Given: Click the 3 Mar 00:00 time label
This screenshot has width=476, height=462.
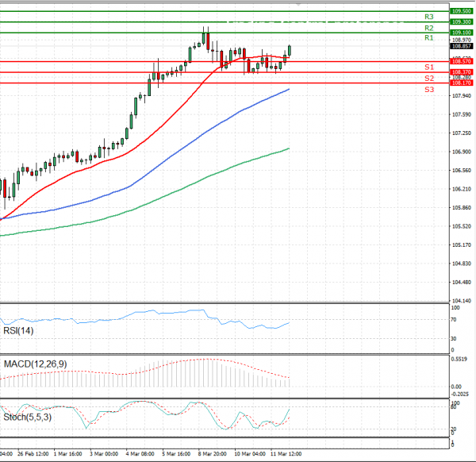Looking at the screenshot, I should coord(104,454).
